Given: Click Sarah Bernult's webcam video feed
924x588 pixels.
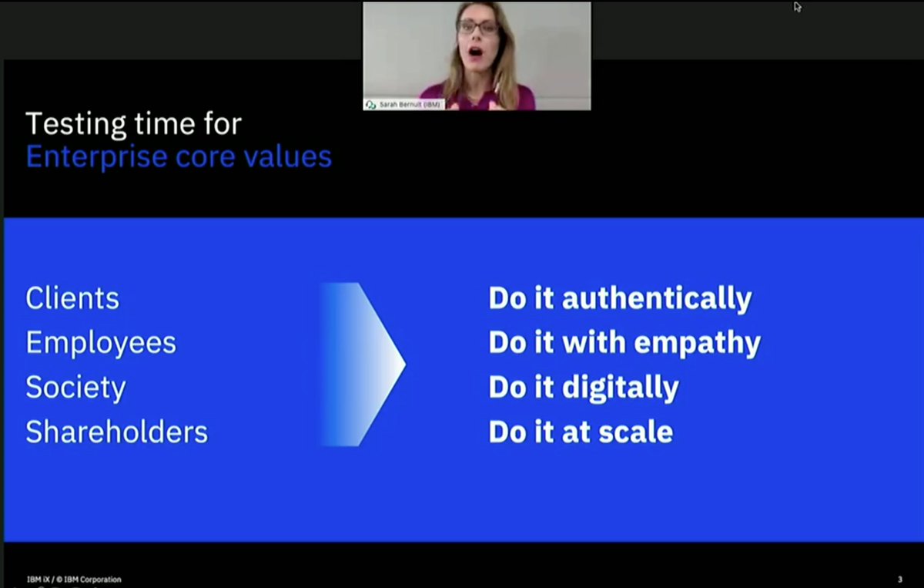Looking at the screenshot, I should click(x=476, y=54).
